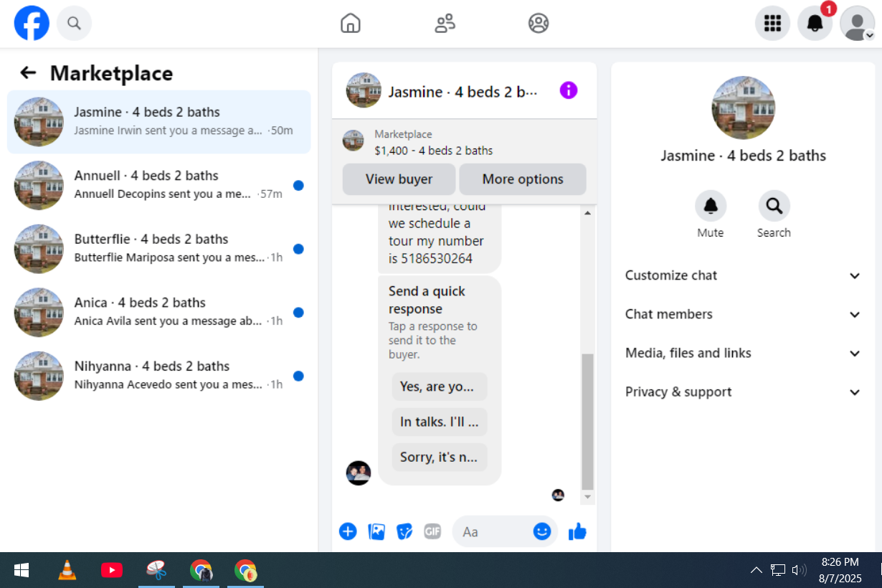Go to the Home feed icon
The width and height of the screenshot is (882, 588).
pos(350,24)
